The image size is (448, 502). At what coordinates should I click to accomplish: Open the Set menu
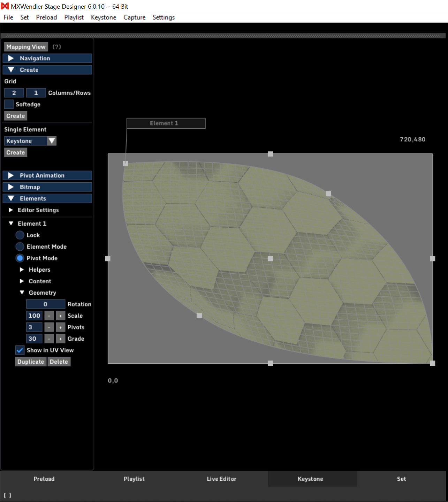tap(24, 17)
